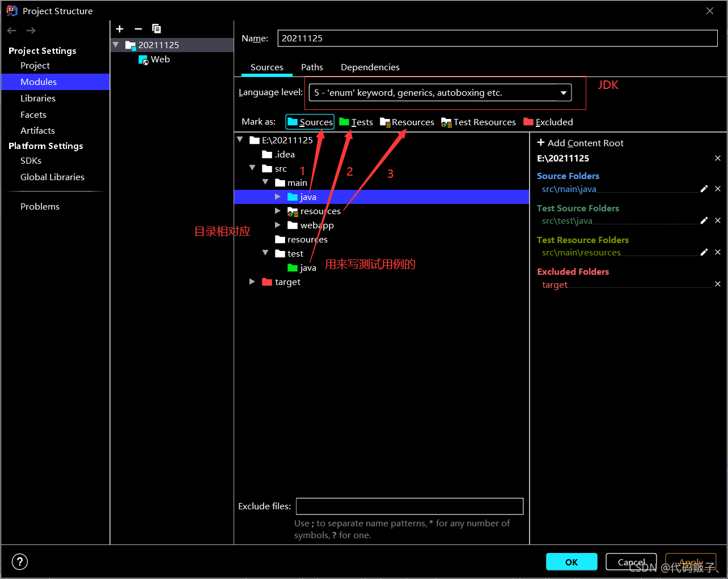728x579 pixels.
Task: Navigate back with left arrow
Action: tap(12, 31)
